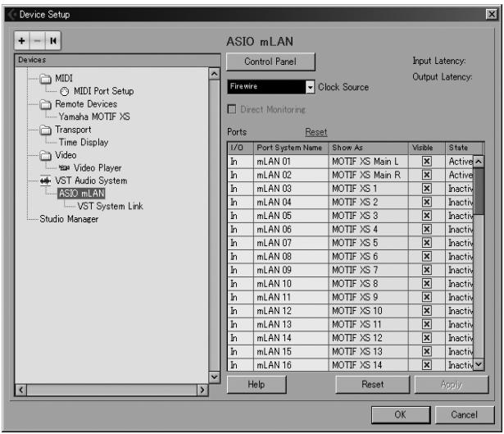Image resolution: width=504 pixels, height=434 pixels.
Task: Toggle Visible checkbox for mLAN 11
Action: tap(426, 297)
